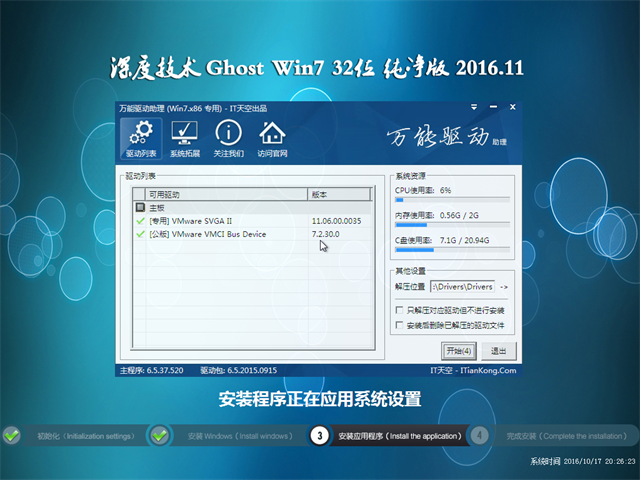Screen dimensions: 640x480
Task: Click the arrow button beside the 解压位置 path
Action: (x=504, y=287)
